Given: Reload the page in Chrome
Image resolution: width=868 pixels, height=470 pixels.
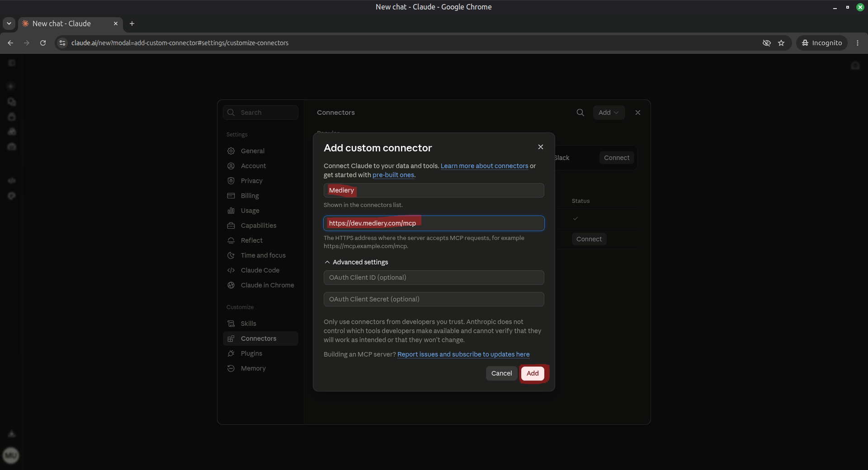Looking at the screenshot, I should [43, 43].
